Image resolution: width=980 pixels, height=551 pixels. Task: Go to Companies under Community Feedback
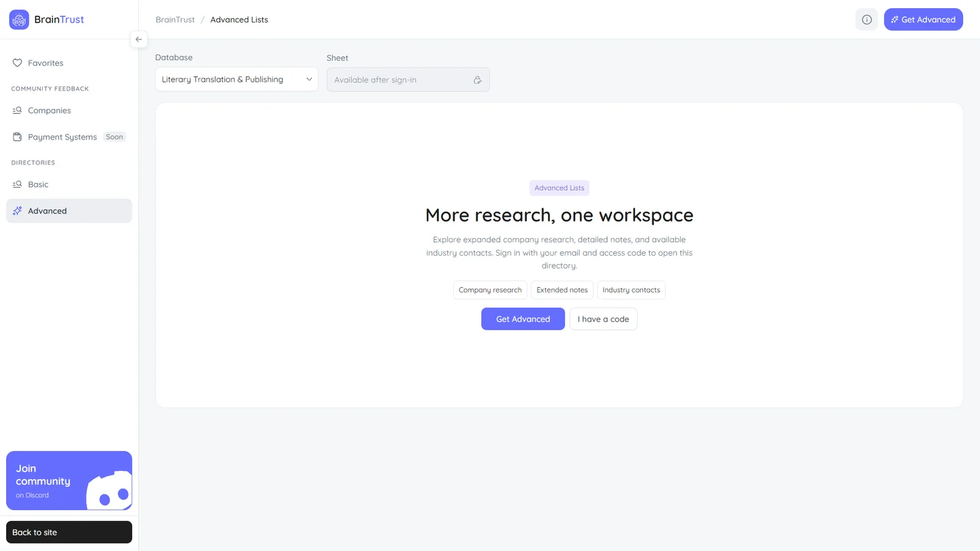coord(69,110)
